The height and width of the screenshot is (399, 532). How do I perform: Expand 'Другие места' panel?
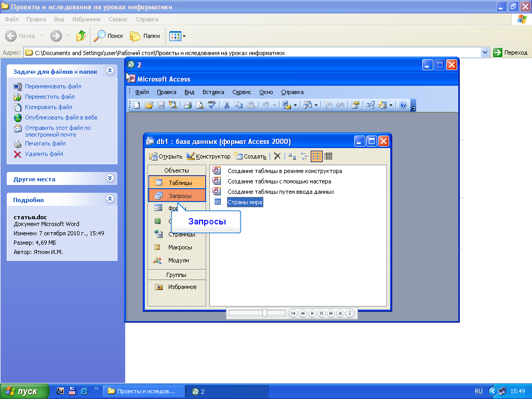[110, 178]
